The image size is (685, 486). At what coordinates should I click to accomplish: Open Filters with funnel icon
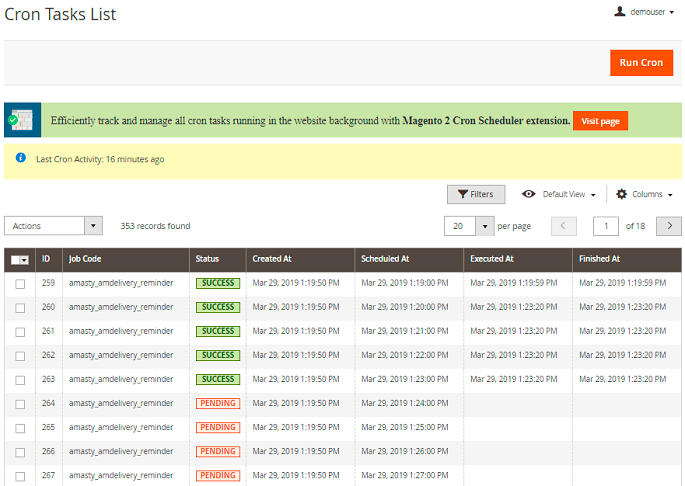476,194
